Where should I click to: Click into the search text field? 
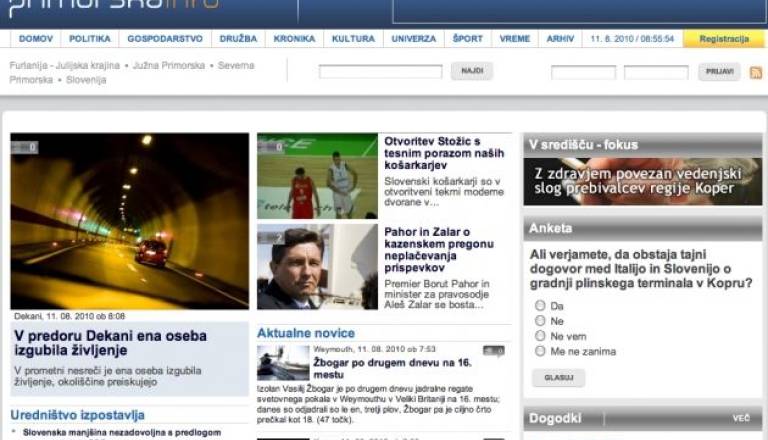(x=380, y=72)
